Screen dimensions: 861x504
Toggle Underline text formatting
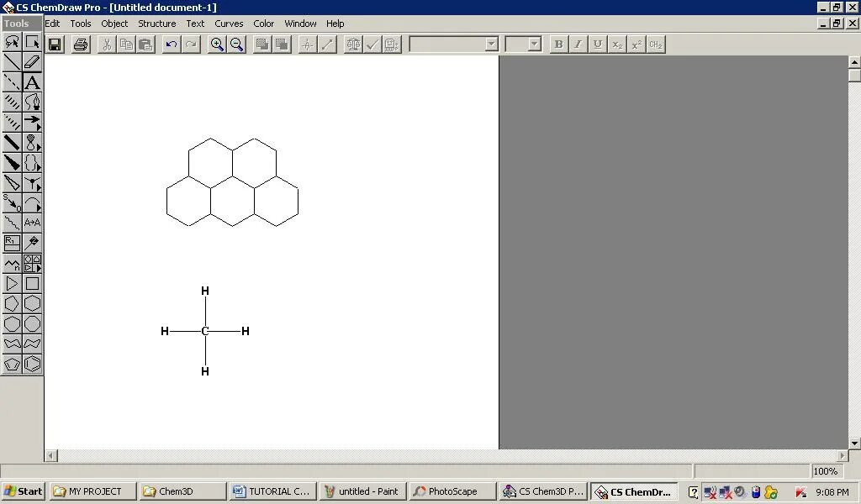(x=598, y=45)
